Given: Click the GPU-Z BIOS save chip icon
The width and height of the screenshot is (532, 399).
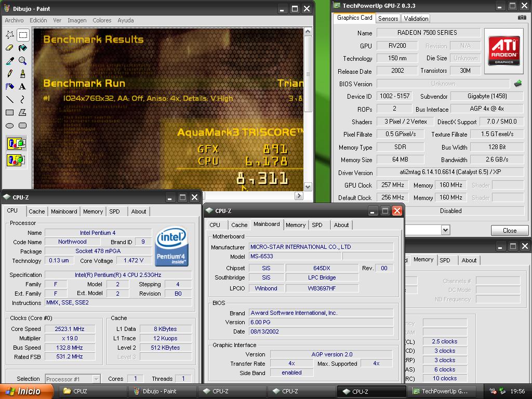Looking at the screenshot, I should [x=518, y=84].
